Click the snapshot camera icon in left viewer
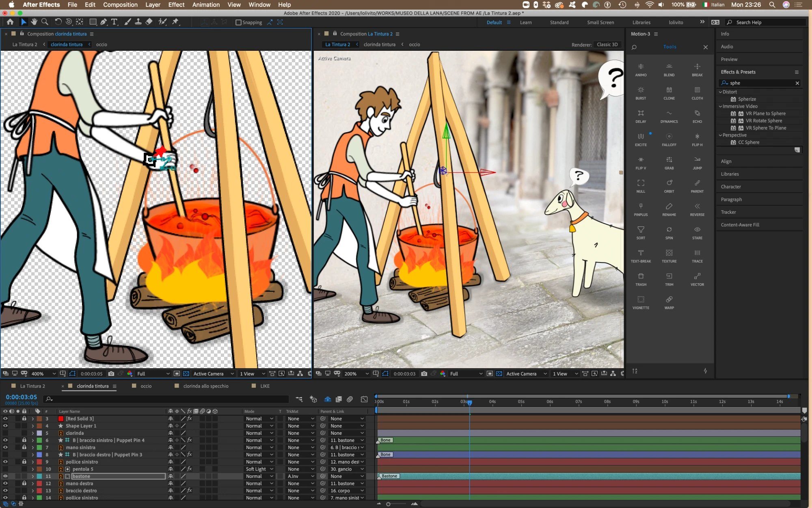 111,373
